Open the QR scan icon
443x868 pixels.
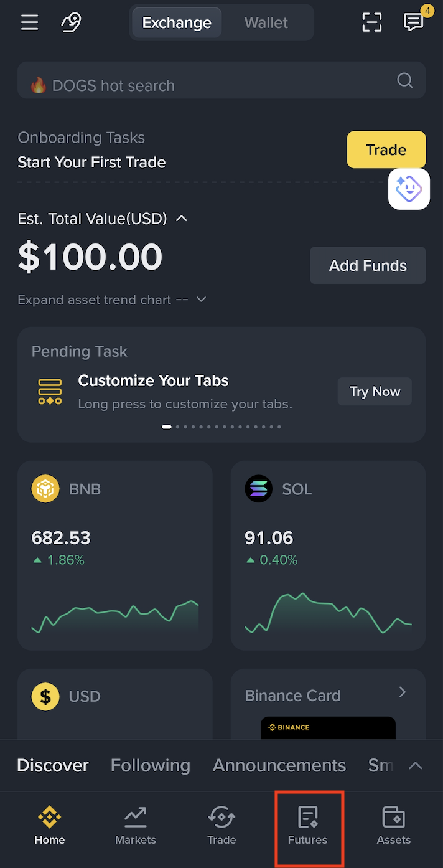coord(372,22)
